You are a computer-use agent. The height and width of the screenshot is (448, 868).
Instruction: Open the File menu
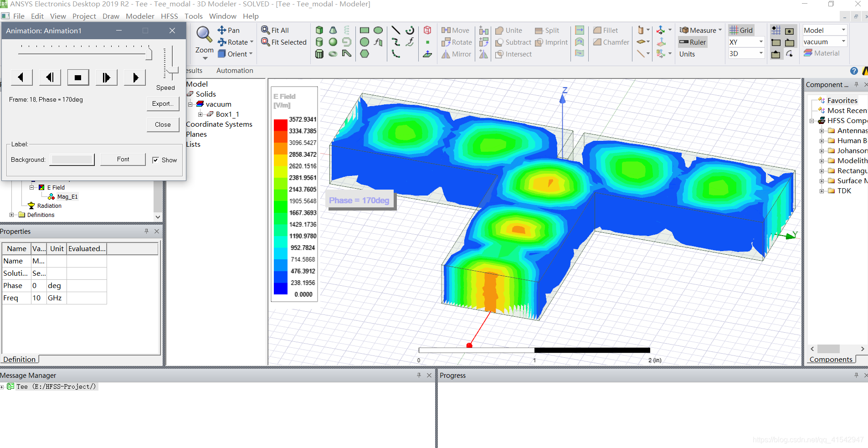19,16
